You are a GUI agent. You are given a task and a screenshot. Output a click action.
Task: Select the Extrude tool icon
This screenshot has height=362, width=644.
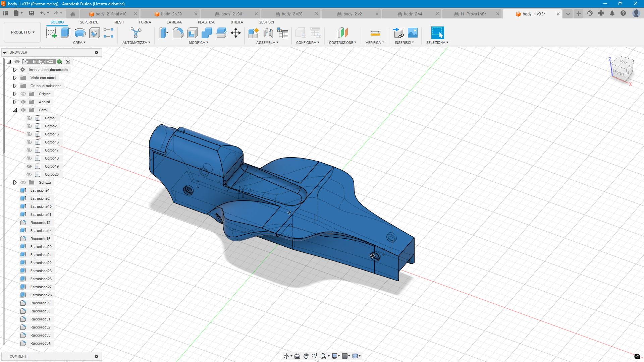pos(65,33)
